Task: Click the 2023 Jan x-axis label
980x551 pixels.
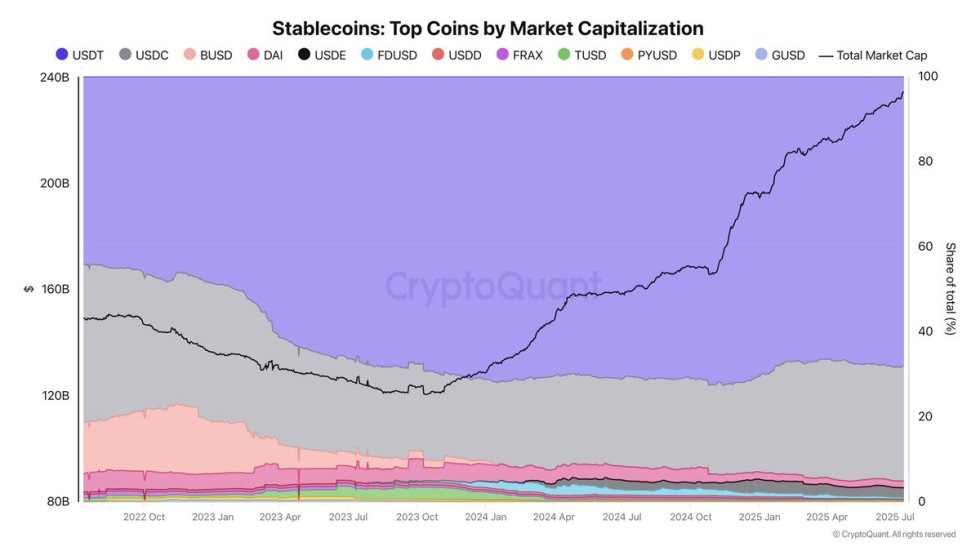Action: 212,517
